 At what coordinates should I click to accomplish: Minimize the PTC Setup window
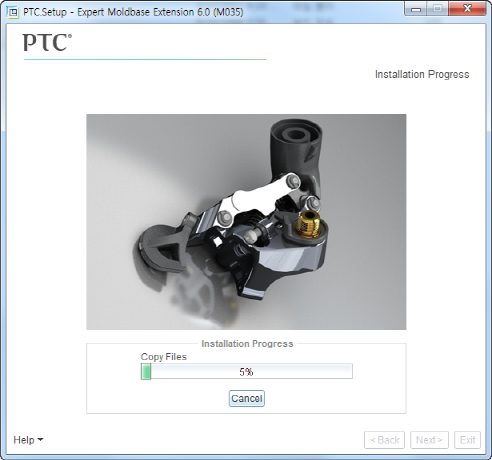(416, 9)
